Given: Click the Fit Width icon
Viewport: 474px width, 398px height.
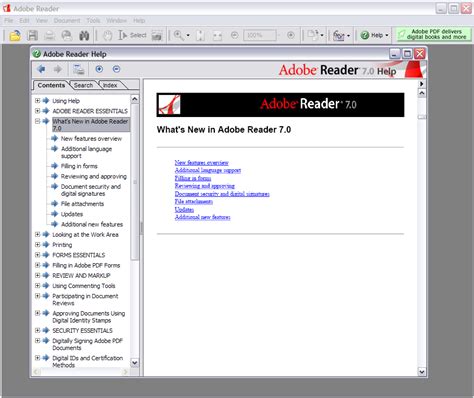Looking at the screenshot, I should pyautogui.click(x=217, y=35).
